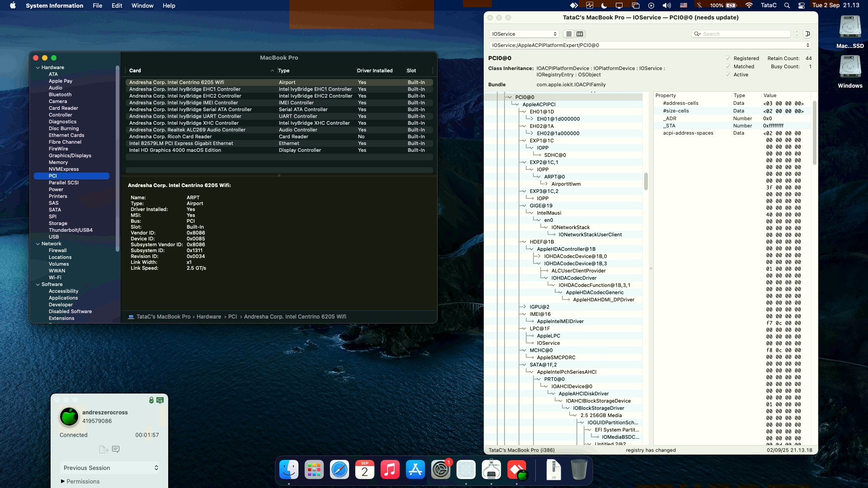Image resolution: width=868 pixels, height=488 pixels.
Task: Open System Preferences in the Dock
Action: click(440, 470)
